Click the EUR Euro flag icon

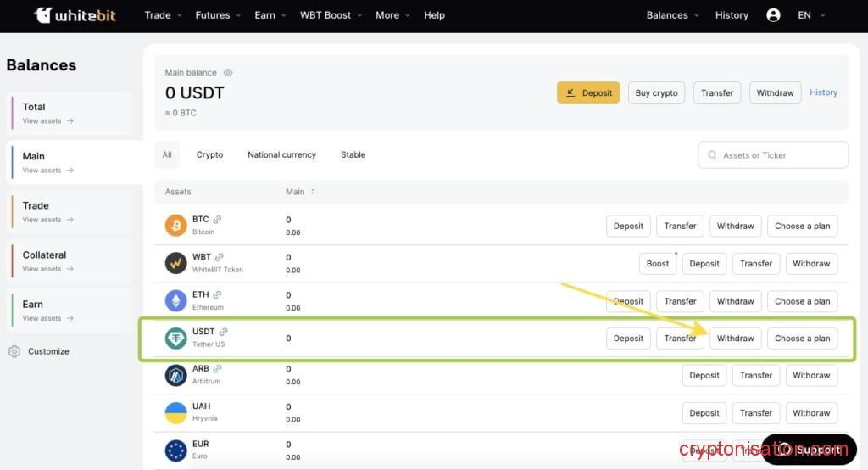(x=176, y=450)
